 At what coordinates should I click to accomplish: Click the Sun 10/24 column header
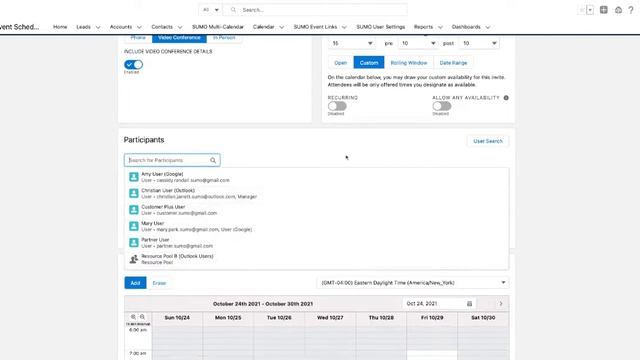click(x=177, y=318)
